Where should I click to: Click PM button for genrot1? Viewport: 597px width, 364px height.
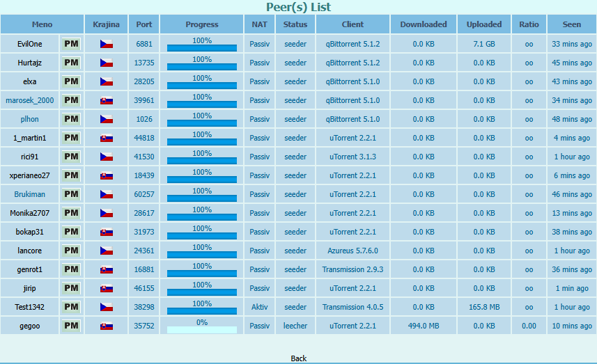pyautogui.click(x=71, y=269)
